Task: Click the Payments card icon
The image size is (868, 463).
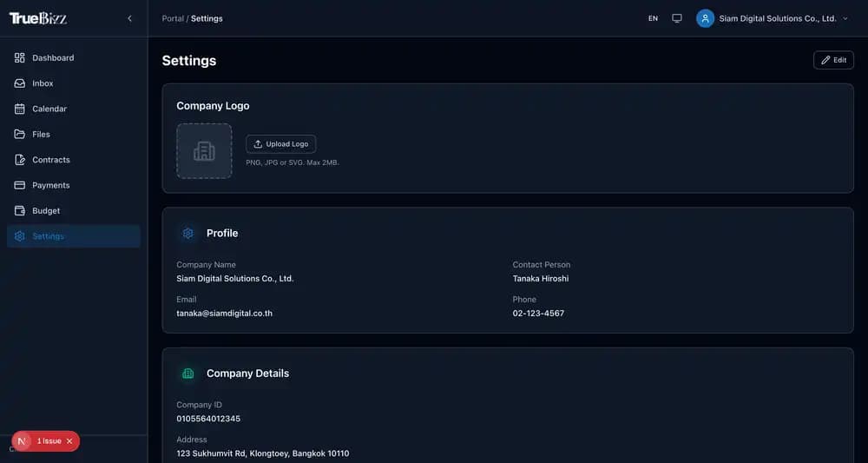Action: 19,185
